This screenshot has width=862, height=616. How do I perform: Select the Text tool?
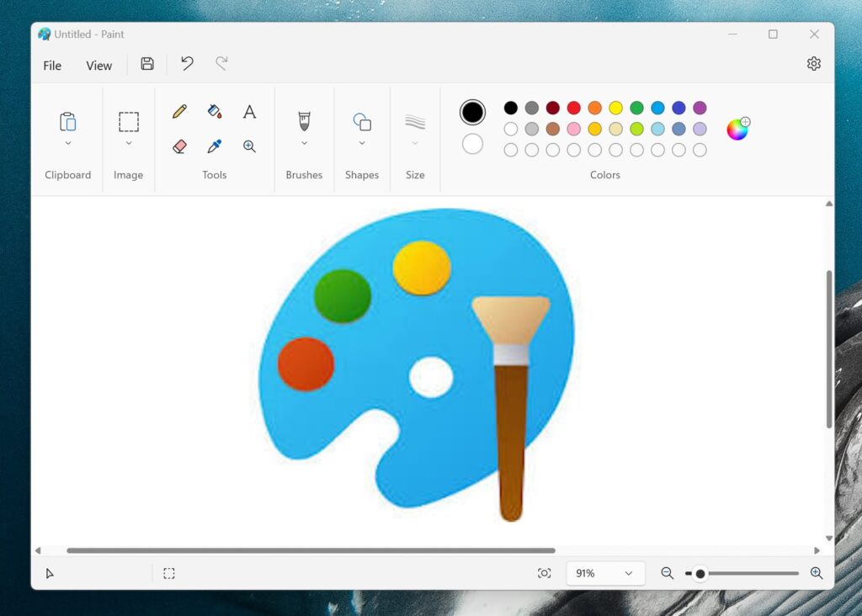pyautogui.click(x=249, y=110)
